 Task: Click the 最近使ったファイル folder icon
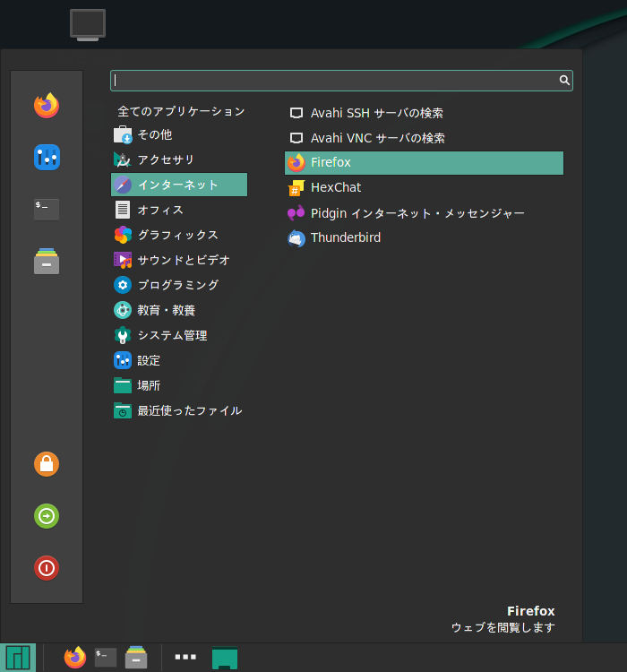click(x=123, y=410)
